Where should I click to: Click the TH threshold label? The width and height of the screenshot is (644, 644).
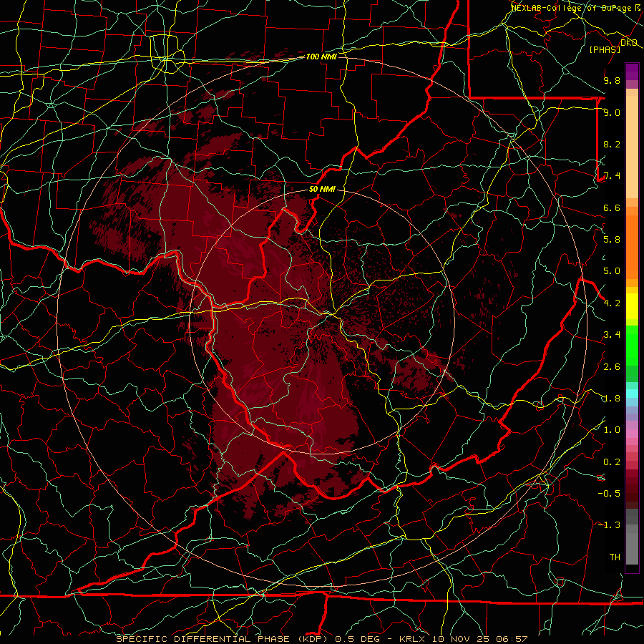coord(615,557)
